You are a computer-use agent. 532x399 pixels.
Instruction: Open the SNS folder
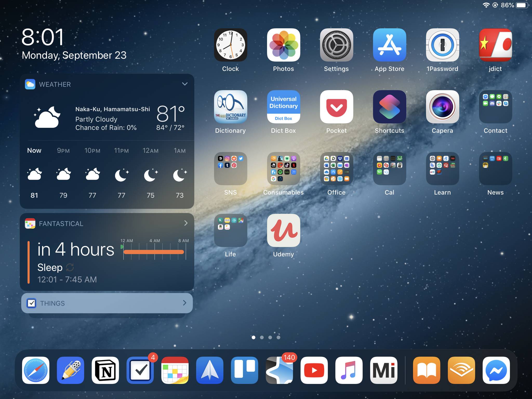point(231,169)
